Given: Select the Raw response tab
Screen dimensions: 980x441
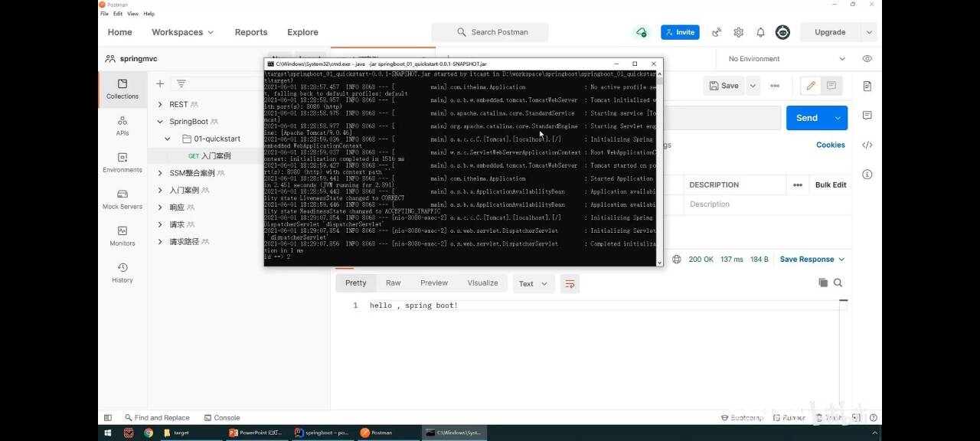Looking at the screenshot, I should (x=393, y=283).
